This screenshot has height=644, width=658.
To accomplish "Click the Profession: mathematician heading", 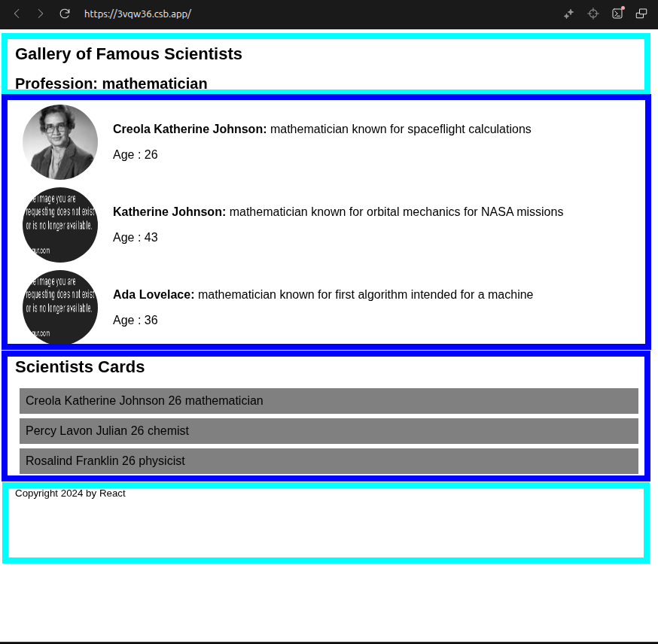I will click(111, 84).
